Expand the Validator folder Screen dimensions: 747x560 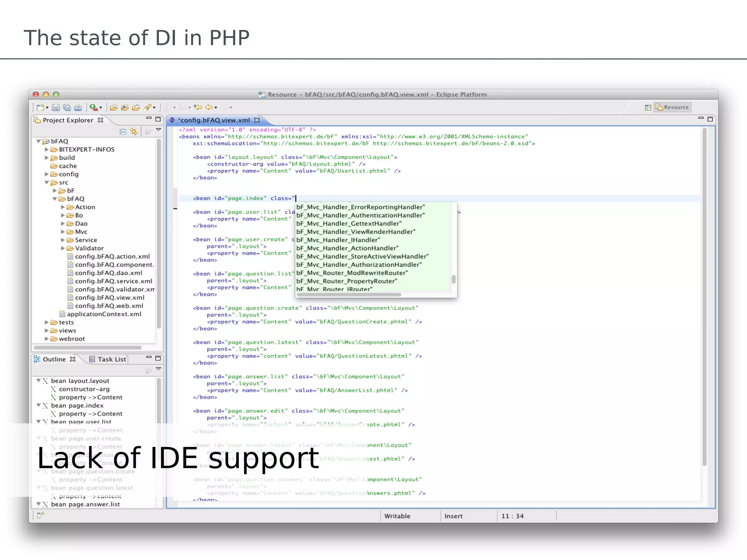click(63, 248)
